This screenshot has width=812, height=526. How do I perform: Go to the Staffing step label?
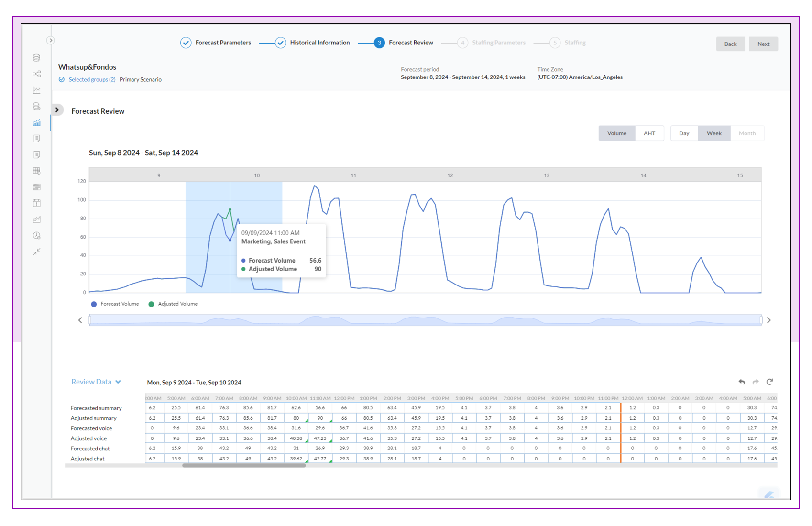point(575,43)
